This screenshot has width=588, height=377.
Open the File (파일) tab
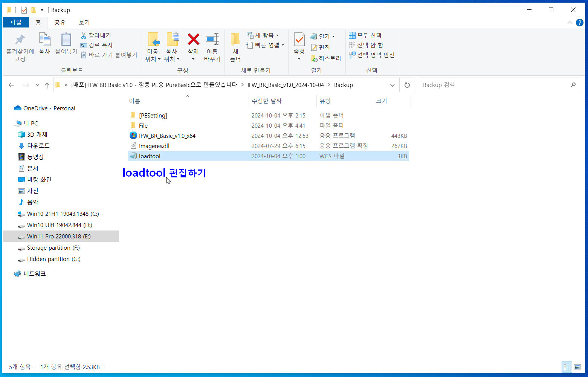pyautogui.click(x=16, y=23)
